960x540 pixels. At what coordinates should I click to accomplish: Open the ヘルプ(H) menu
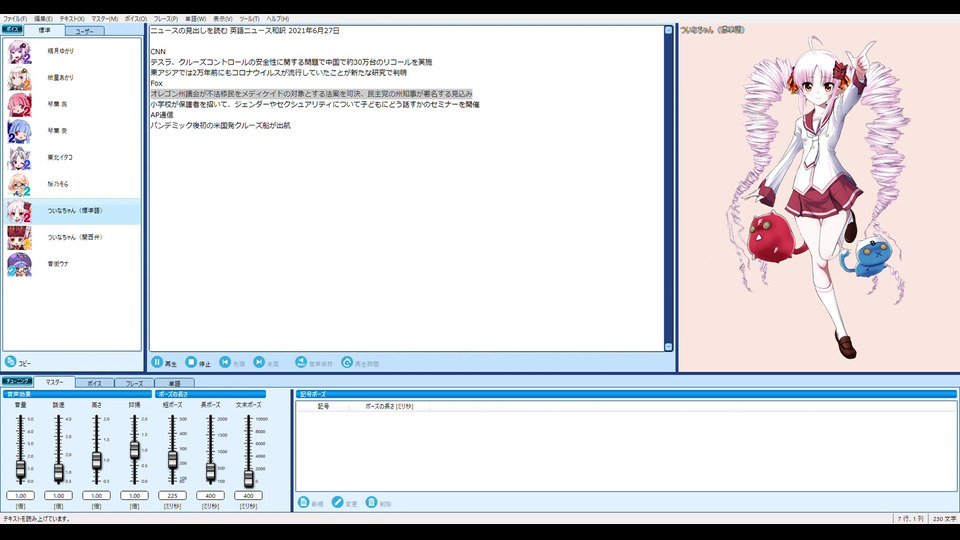(277, 19)
